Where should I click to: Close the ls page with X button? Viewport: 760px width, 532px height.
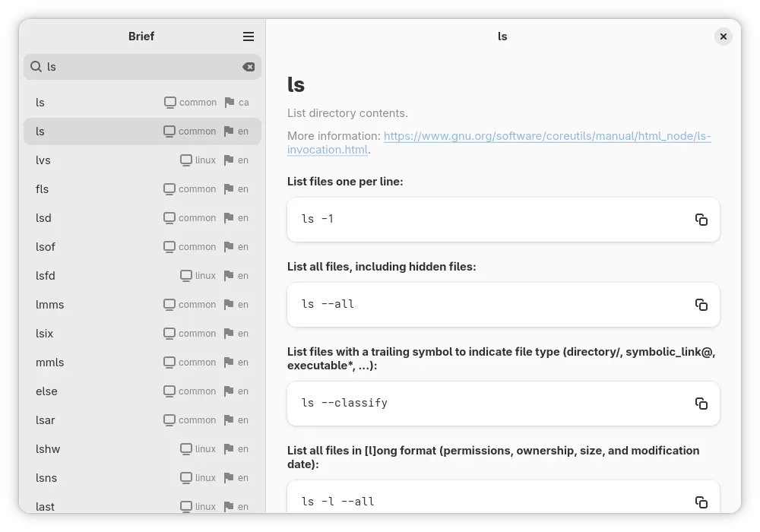[724, 36]
